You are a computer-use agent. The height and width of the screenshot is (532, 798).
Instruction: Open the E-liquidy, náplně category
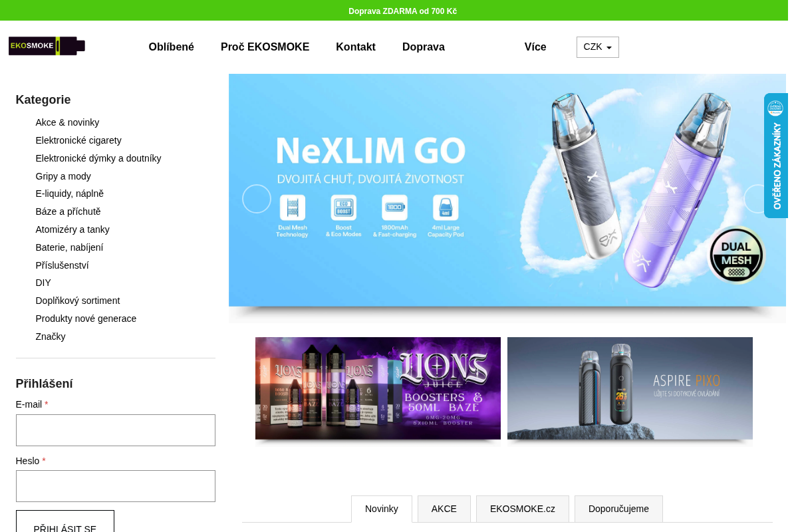(x=70, y=194)
